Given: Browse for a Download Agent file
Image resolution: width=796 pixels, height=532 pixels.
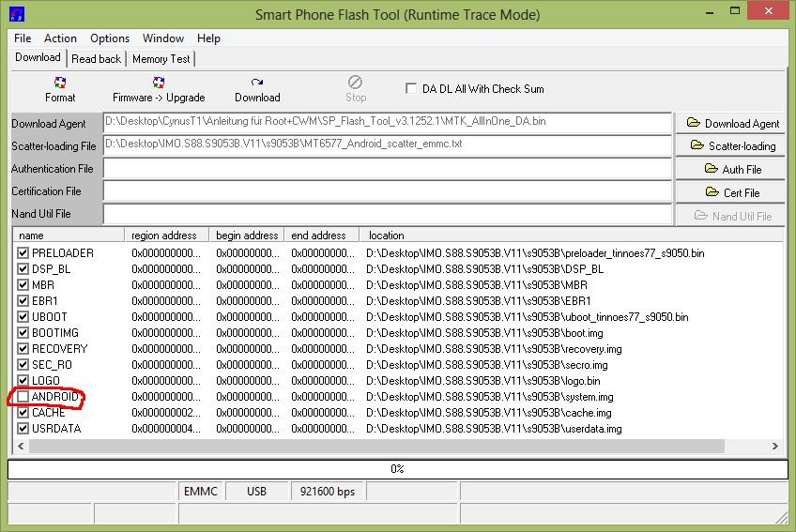Looking at the screenshot, I should point(730,123).
